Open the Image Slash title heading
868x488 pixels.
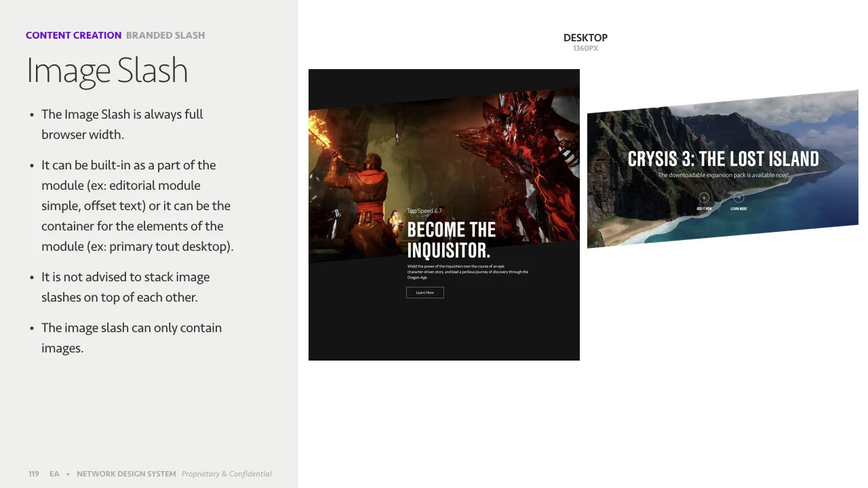pos(107,70)
